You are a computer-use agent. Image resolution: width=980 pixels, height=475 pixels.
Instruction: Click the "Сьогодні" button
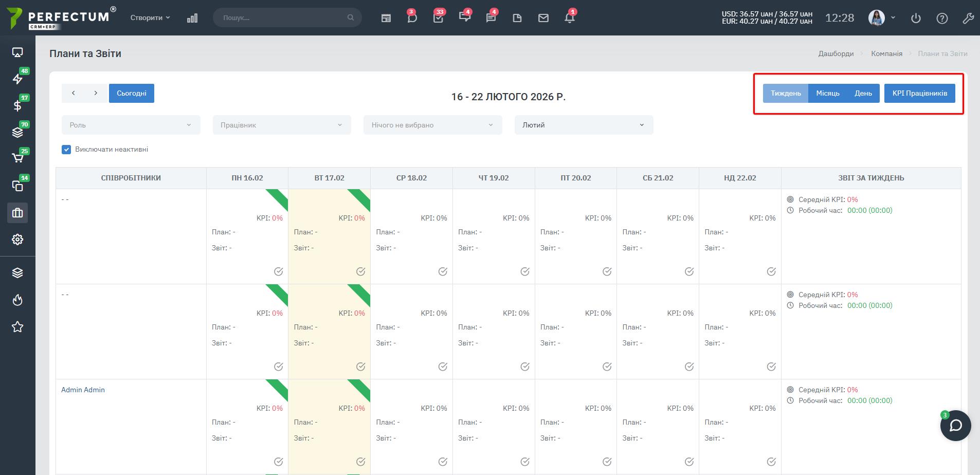tap(132, 93)
